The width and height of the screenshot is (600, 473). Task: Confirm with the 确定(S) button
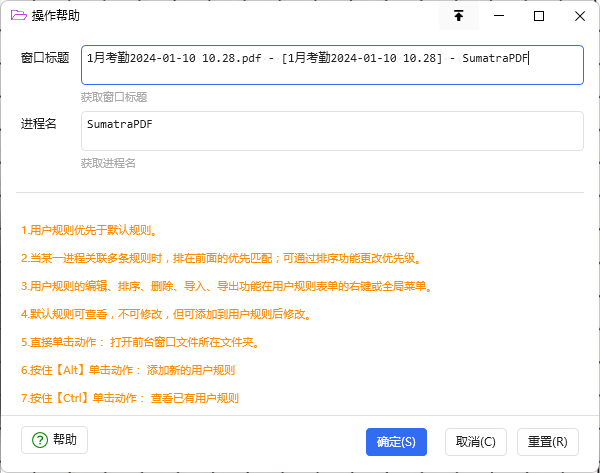(396, 442)
